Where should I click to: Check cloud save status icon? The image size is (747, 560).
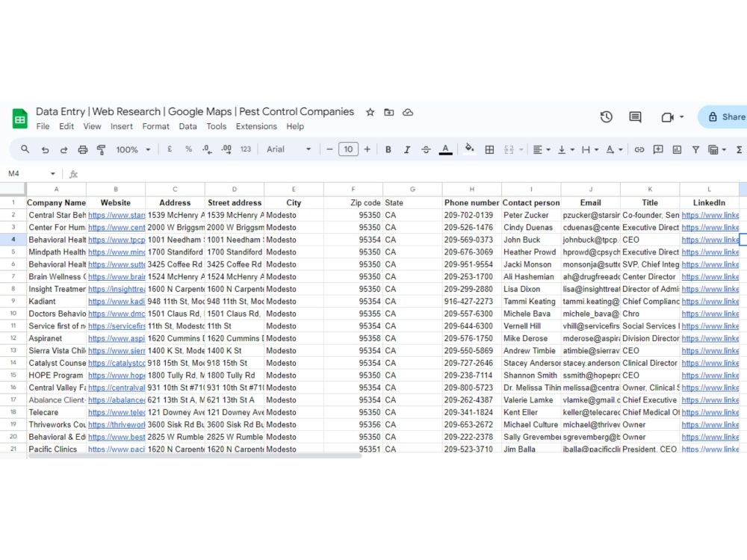[x=408, y=113]
